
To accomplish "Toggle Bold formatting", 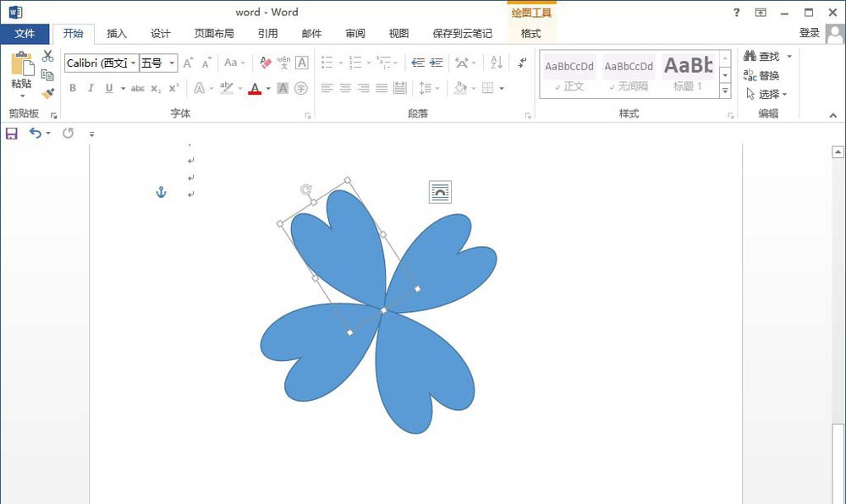I will [73, 89].
